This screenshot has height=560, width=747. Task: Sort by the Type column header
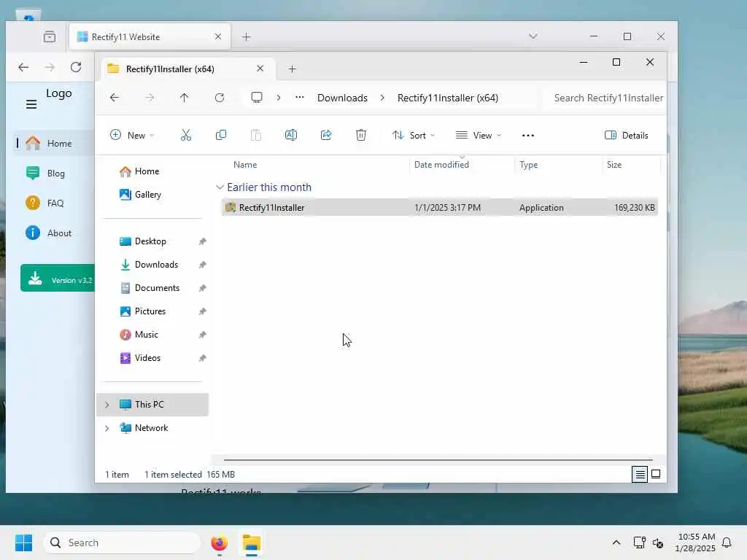(528, 165)
